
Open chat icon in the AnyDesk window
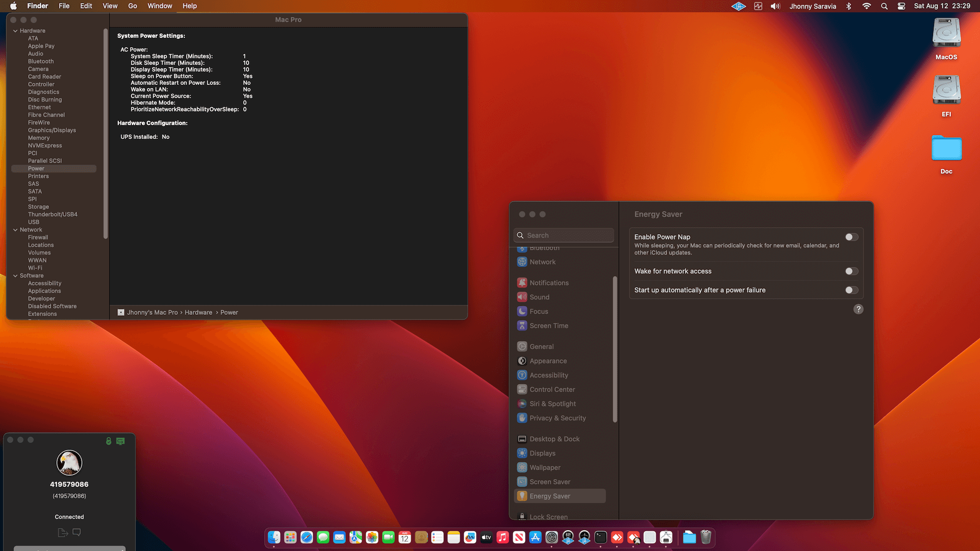click(77, 532)
